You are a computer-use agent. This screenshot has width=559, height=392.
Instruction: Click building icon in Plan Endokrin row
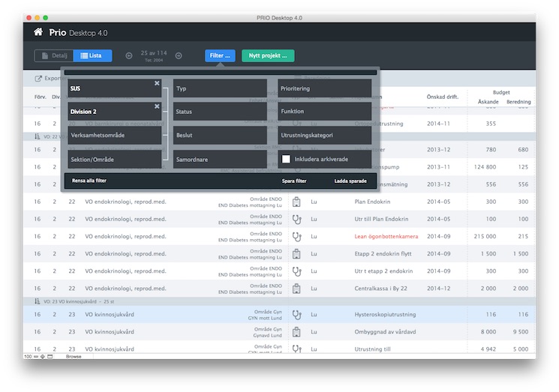[296, 202]
